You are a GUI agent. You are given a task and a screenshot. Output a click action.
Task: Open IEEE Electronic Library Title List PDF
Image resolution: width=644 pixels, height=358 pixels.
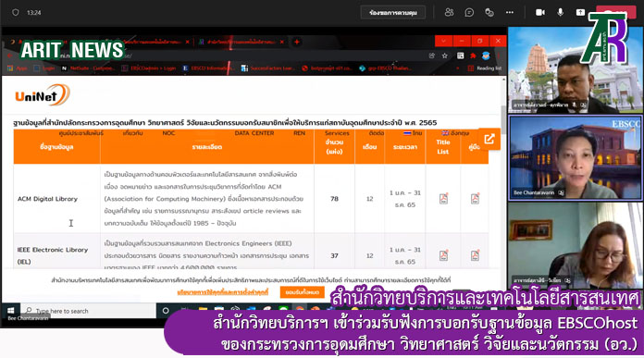[443, 255]
